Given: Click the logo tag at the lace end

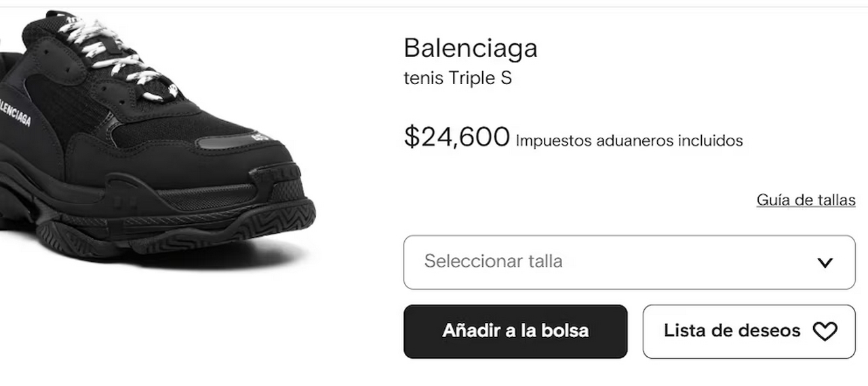Looking at the screenshot, I should pos(174,90).
